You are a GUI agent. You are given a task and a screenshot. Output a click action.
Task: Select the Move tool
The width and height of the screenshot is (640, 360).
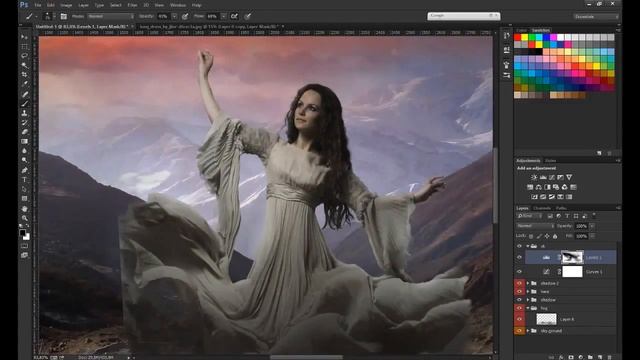24,37
